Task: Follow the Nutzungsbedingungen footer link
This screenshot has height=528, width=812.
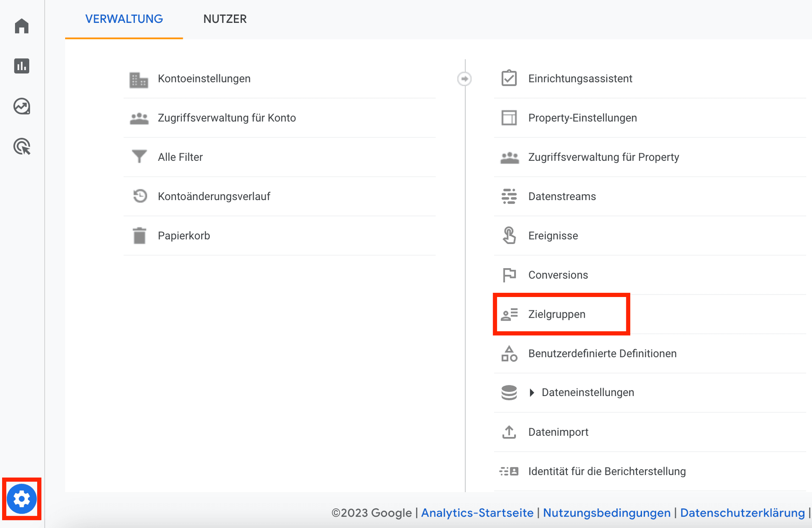Action: click(x=606, y=513)
